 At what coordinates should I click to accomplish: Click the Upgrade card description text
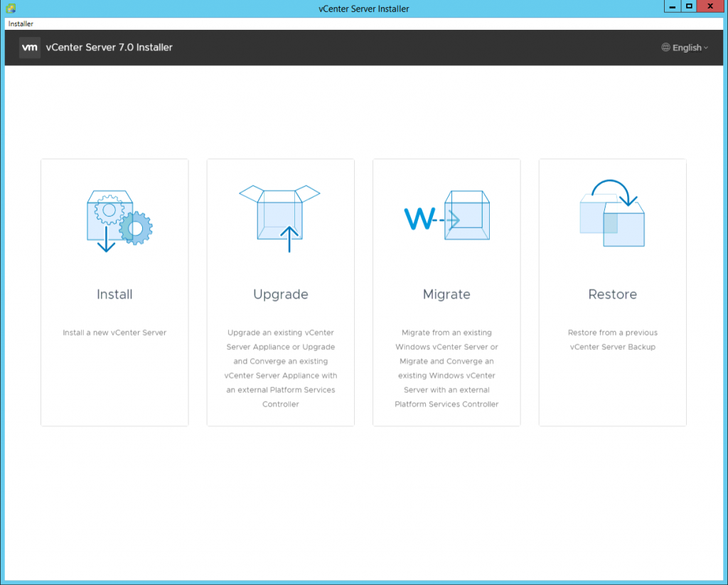tap(280, 368)
